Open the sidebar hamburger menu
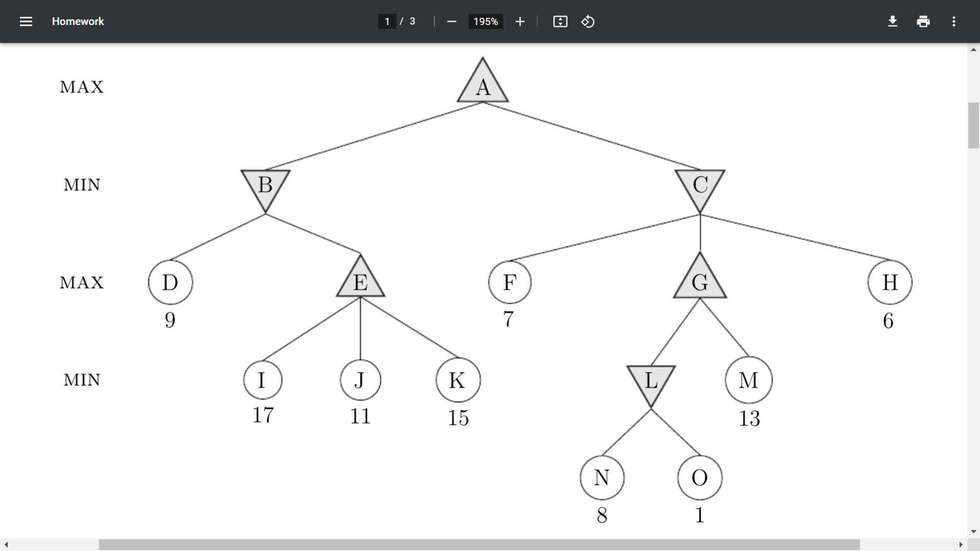980x551 pixels. click(26, 21)
